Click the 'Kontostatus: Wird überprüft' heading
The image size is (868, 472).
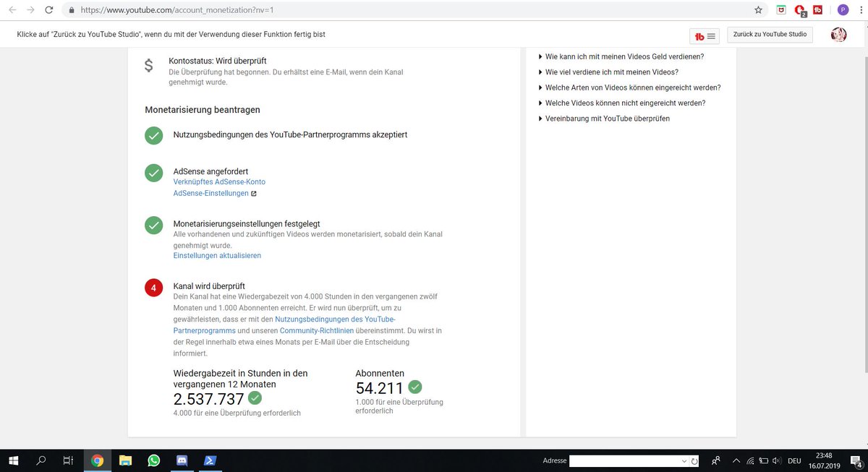click(x=218, y=61)
